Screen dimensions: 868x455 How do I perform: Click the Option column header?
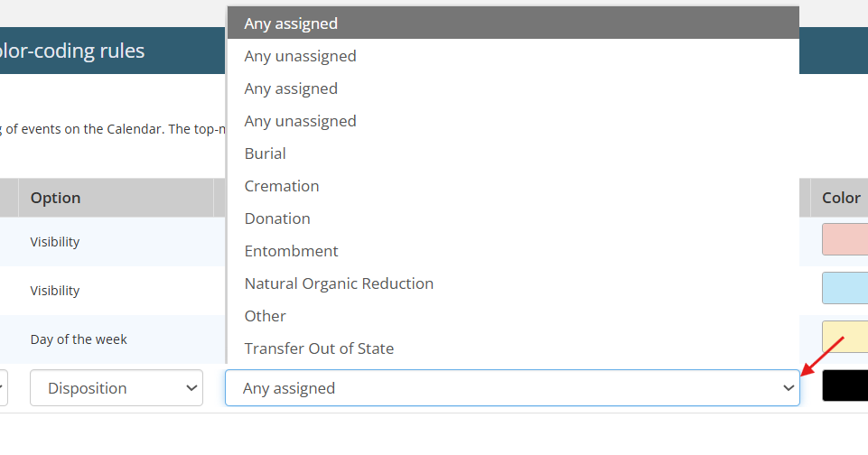tap(55, 198)
